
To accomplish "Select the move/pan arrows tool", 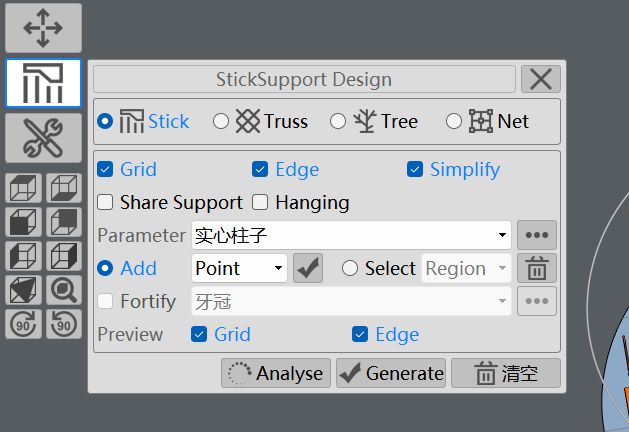I will pyautogui.click(x=43, y=28).
